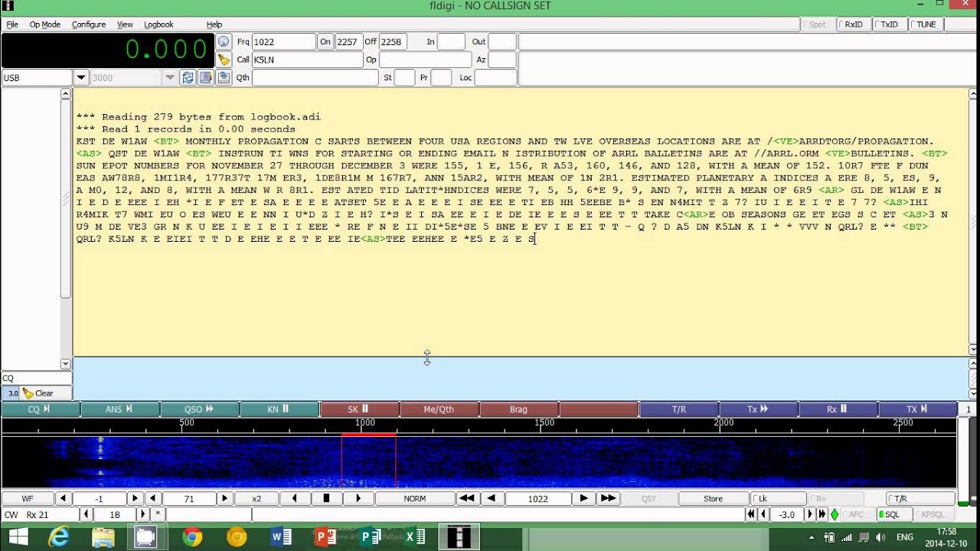Click the NORM waterfall speed button
Image resolution: width=980 pixels, height=551 pixels.
[414, 498]
